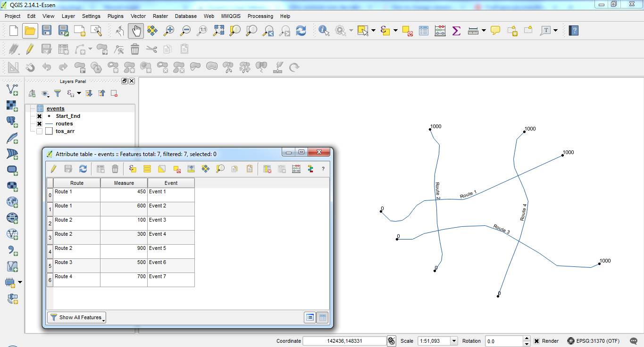Select the Measure ruler tool
Screen dimensions: 644x347
click(473, 31)
